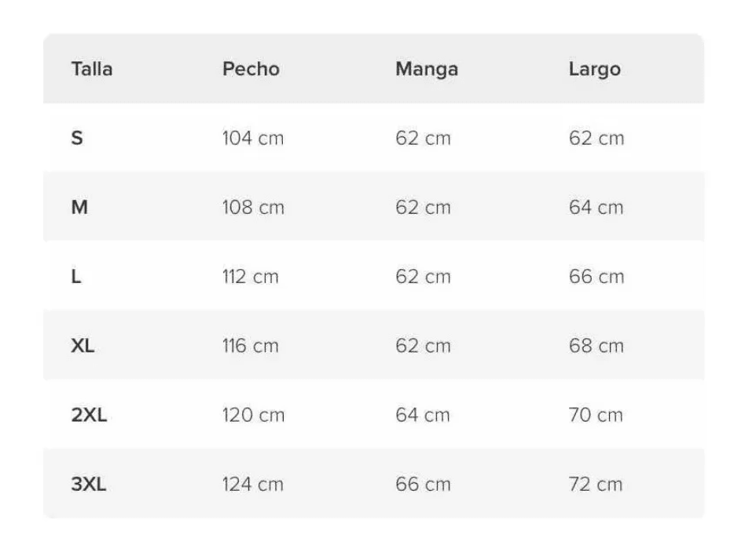The image size is (756, 560).
Task: Select the XL size row label
Action: click(83, 346)
